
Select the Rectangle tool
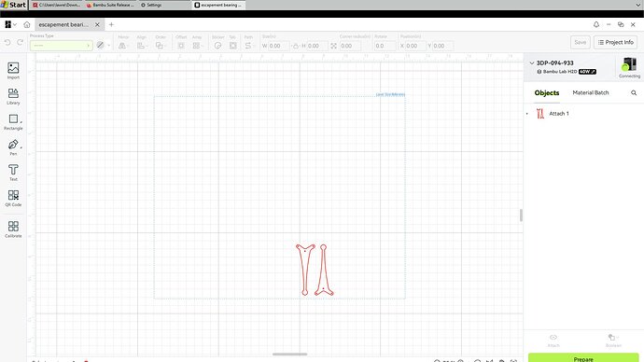(x=13, y=122)
